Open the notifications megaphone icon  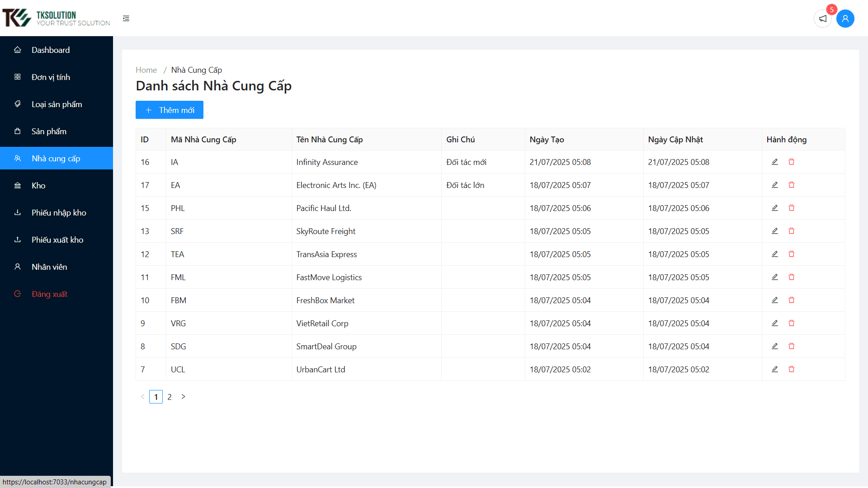(x=822, y=19)
